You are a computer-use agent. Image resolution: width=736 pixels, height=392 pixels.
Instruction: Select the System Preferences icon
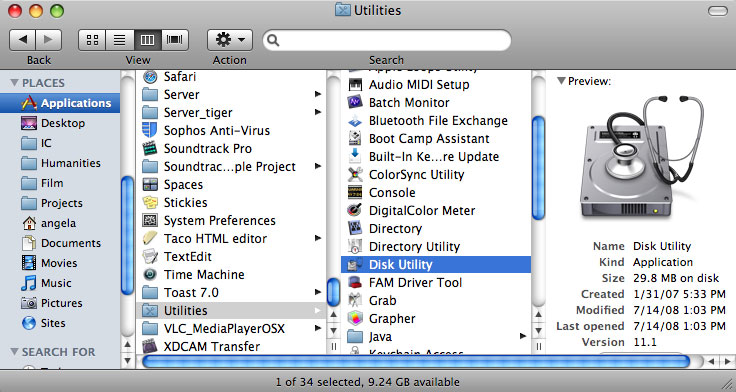[150, 220]
